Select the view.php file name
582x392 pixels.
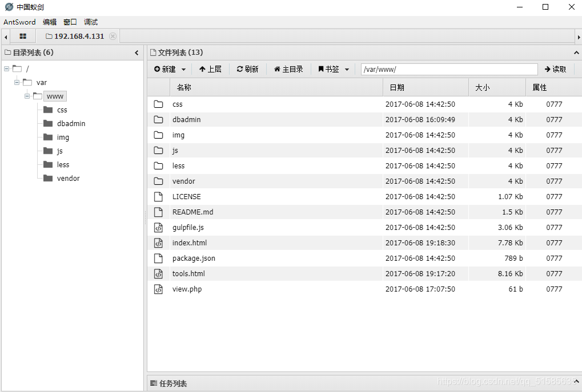(x=187, y=289)
